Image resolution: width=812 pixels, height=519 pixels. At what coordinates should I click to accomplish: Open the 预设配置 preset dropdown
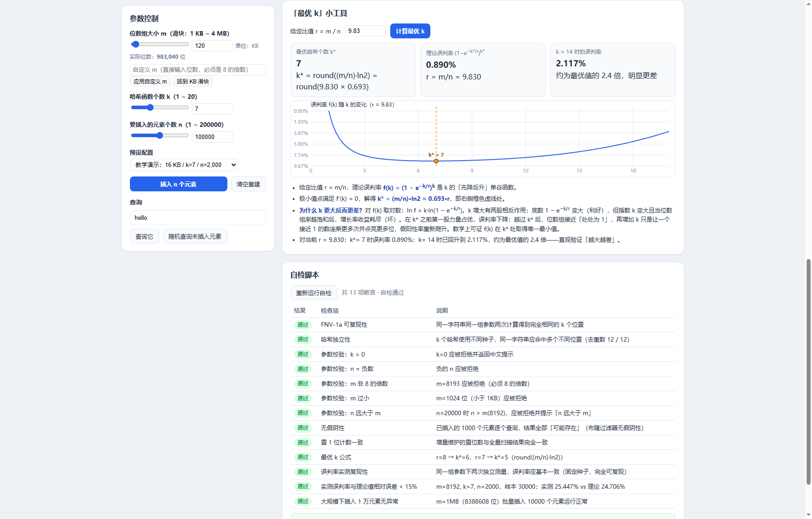pos(184,165)
